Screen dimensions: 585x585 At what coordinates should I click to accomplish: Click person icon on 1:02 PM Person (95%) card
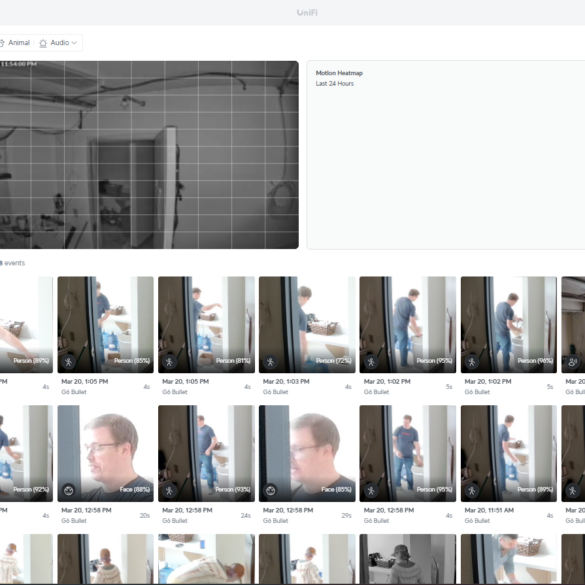(371, 362)
